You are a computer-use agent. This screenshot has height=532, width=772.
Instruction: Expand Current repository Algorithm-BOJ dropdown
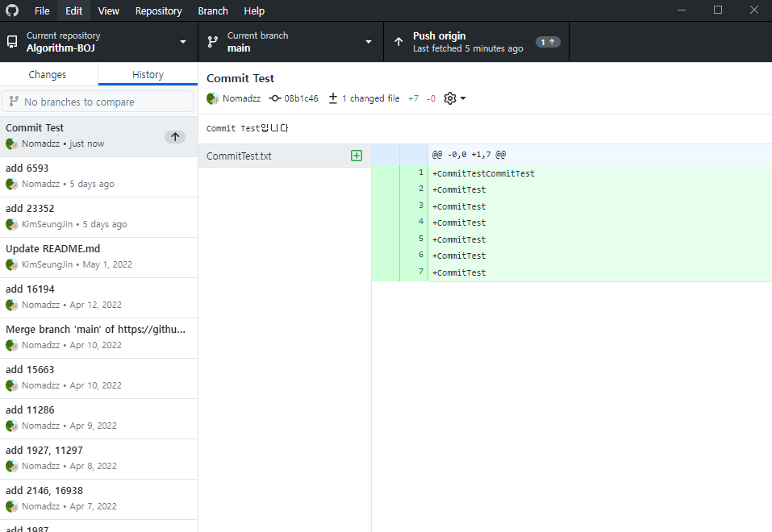98,42
